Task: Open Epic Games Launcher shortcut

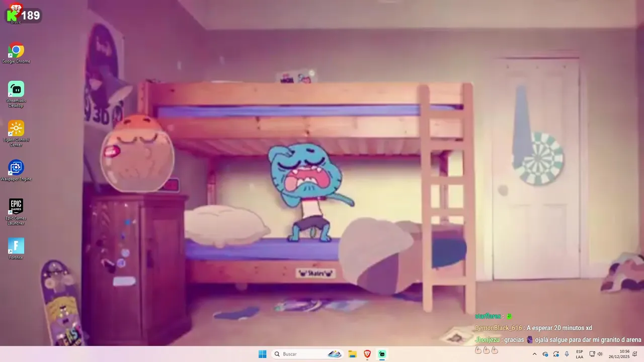Action: (x=16, y=212)
